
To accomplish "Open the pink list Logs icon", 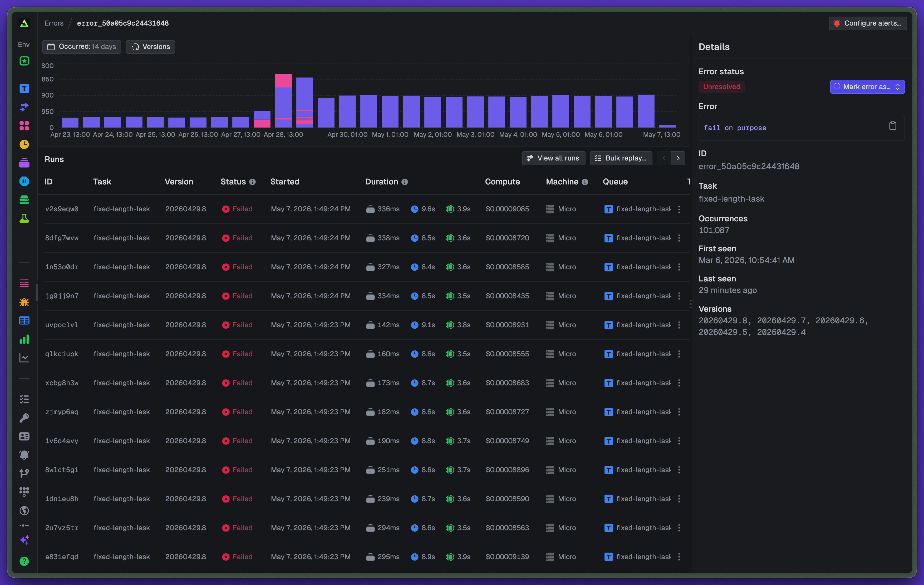I will pos(24,283).
